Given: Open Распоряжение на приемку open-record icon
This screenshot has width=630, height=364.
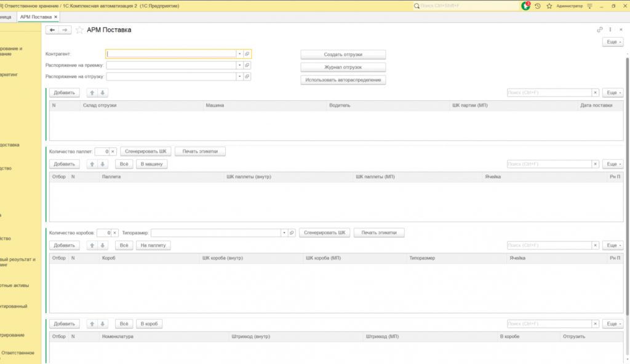Looking at the screenshot, I should pyautogui.click(x=247, y=65).
